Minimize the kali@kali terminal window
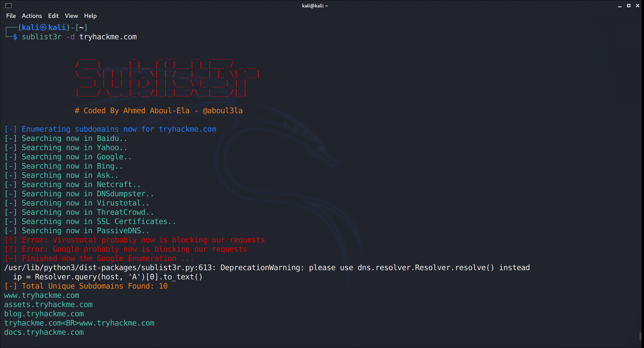 tap(619, 5)
